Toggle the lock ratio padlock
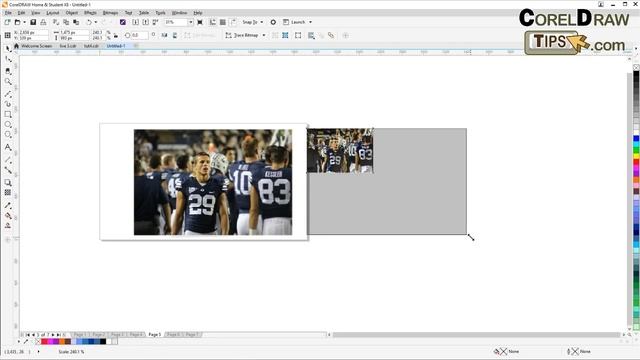This screenshot has width=640, height=360. [116, 36]
